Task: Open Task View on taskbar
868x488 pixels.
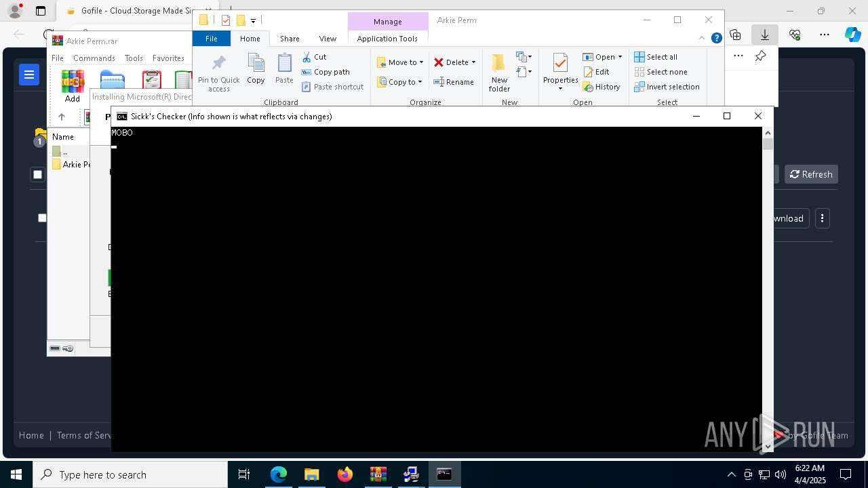Action: [x=245, y=474]
